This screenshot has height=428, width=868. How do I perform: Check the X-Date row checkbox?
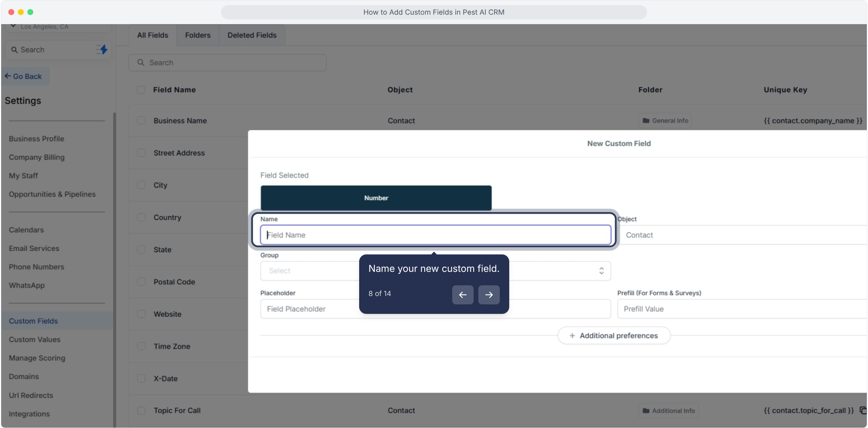click(141, 378)
